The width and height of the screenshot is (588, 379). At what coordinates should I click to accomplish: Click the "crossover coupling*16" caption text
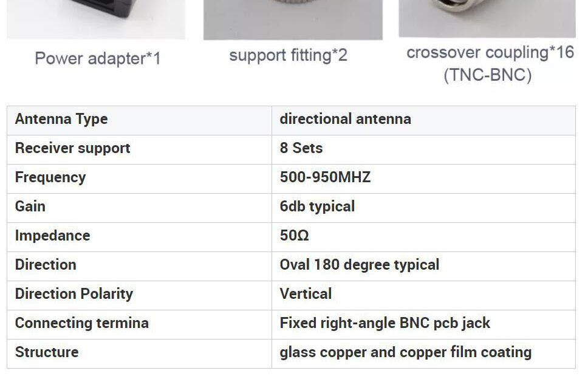click(x=490, y=53)
